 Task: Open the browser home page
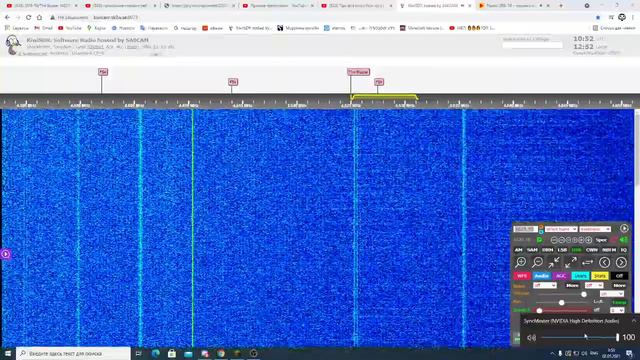(x=39, y=18)
